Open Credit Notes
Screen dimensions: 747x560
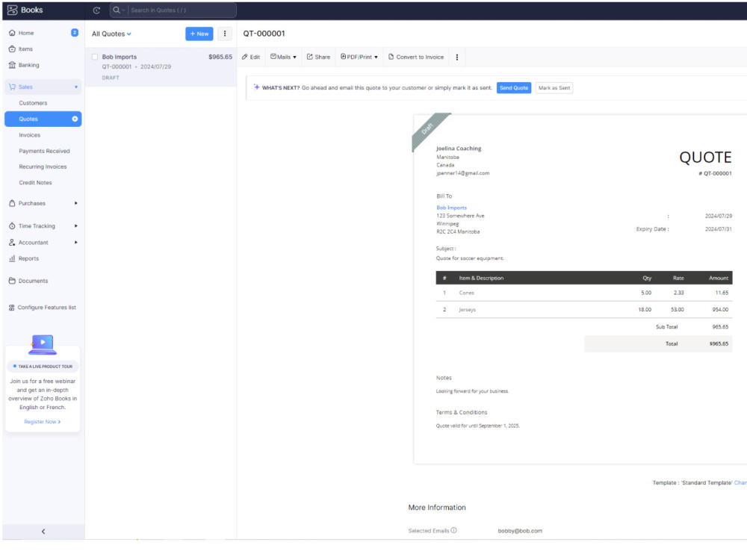35,182
